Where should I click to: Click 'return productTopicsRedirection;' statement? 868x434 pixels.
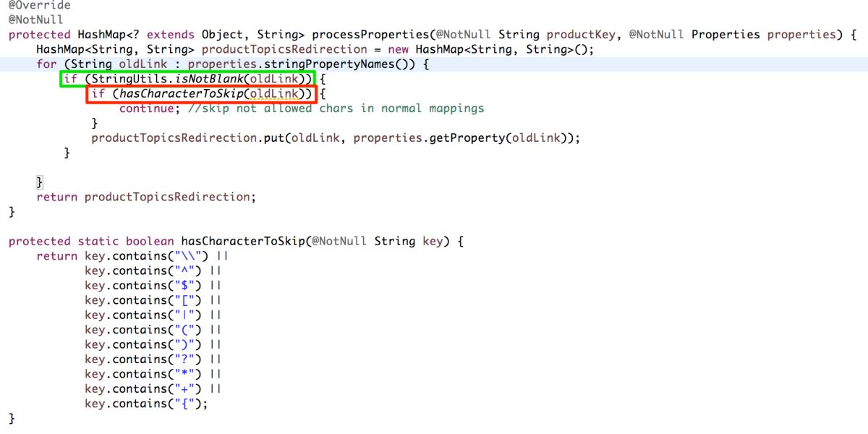click(x=146, y=197)
